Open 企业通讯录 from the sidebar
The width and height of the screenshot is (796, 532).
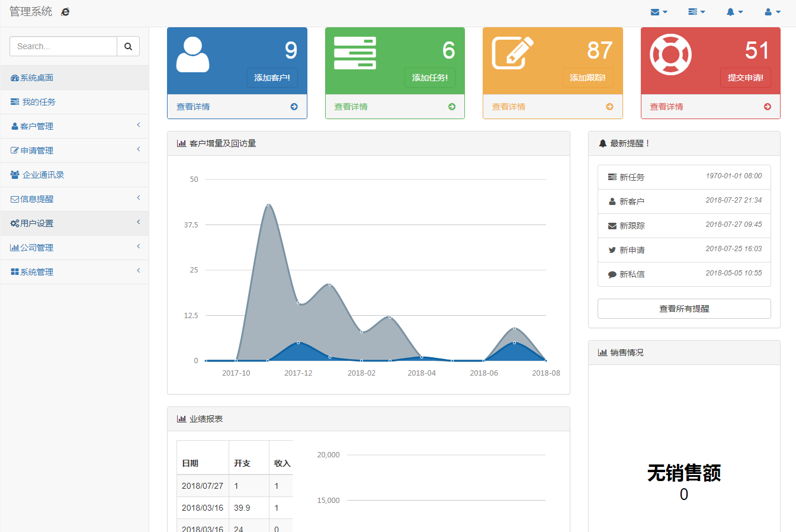pos(43,175)
